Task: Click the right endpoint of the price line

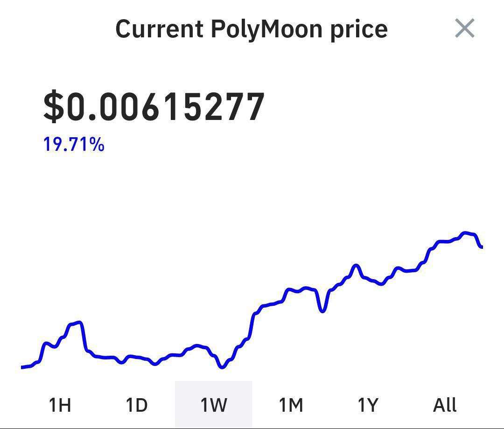Action: tap(482, 246)
